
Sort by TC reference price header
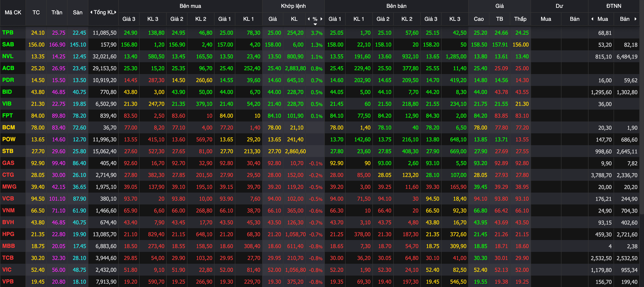36,13
